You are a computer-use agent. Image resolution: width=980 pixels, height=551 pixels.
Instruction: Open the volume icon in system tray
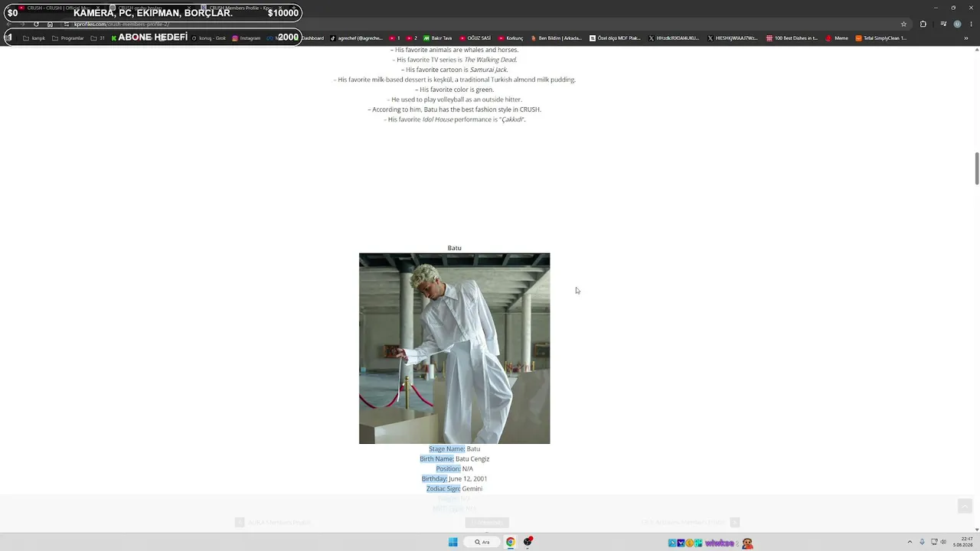(943, 542)
